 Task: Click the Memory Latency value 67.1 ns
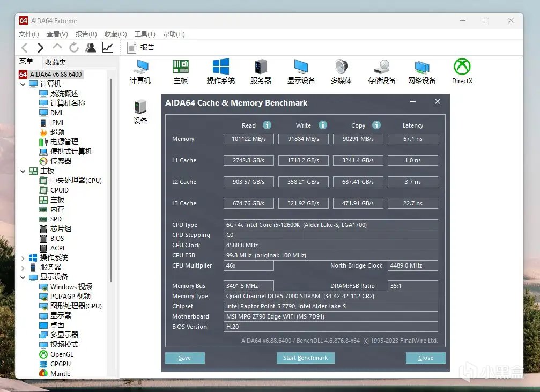[413, 139]
